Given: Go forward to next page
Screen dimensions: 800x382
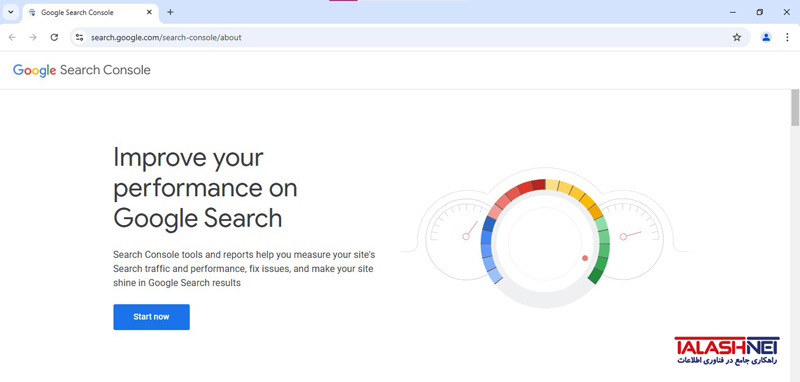Looking at the screenshot, I should tap(33, 37).
